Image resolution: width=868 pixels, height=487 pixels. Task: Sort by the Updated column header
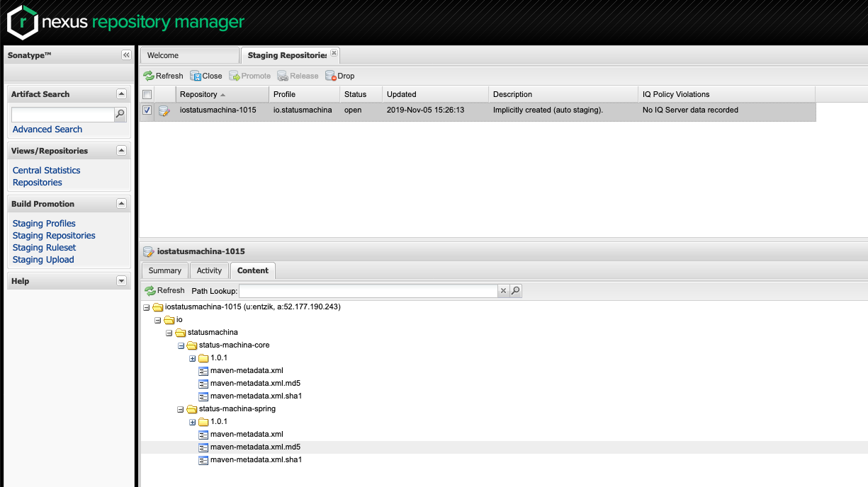pyautogui.click(x=435, y=94)
